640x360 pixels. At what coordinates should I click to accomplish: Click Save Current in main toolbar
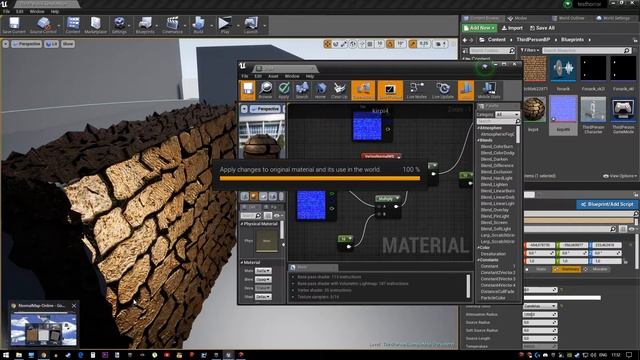[14, 24]
